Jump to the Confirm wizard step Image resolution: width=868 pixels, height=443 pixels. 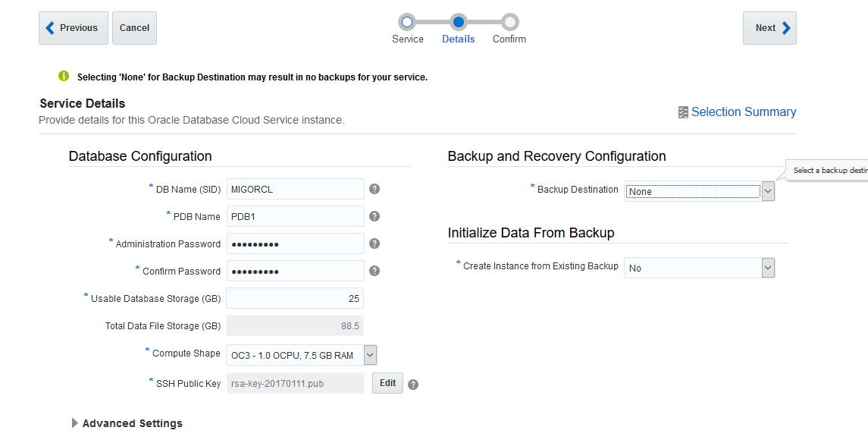(509, 23)
